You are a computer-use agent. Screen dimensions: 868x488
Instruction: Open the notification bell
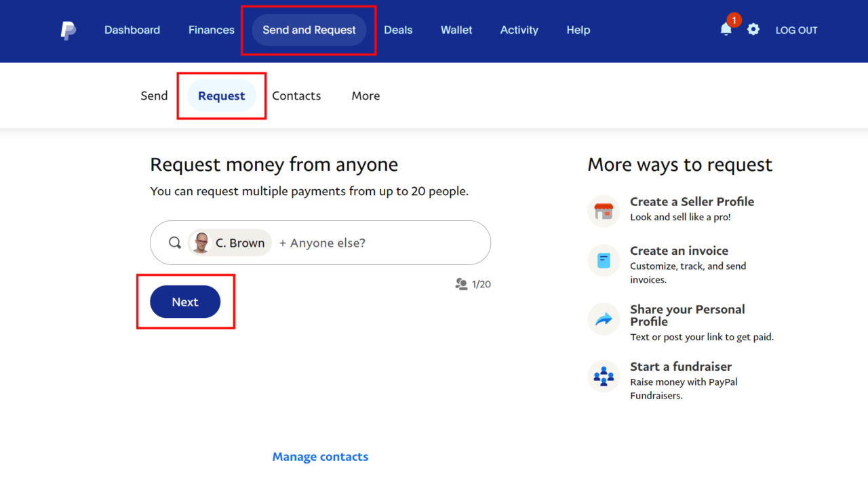coord(726,30)
